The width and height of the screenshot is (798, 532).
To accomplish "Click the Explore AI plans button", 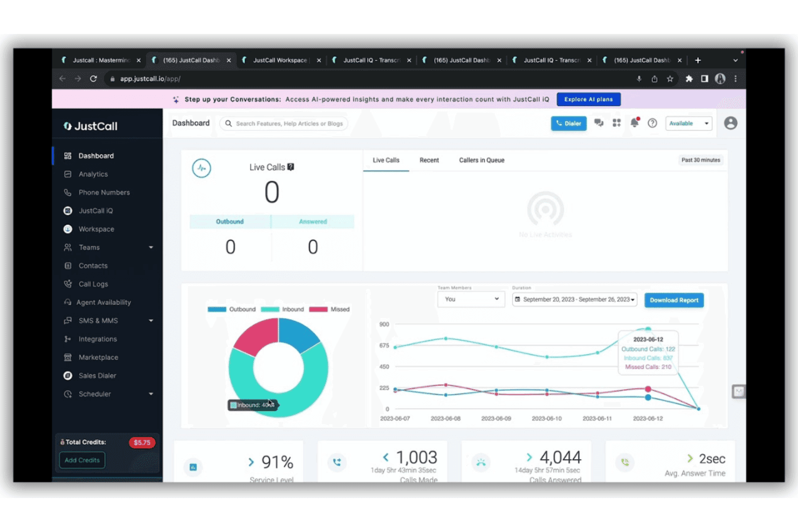I will tap(588, 99).
